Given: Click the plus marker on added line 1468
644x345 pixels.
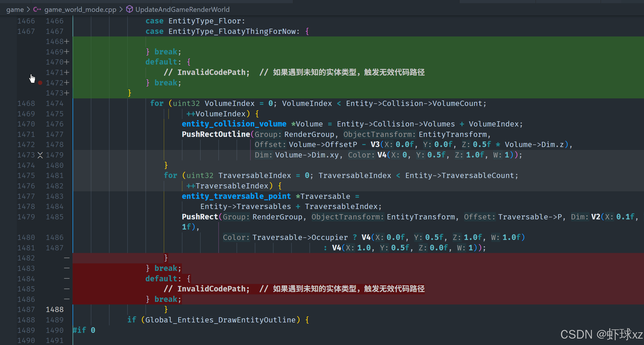Looking at the screenshot, I should point(67,42).
